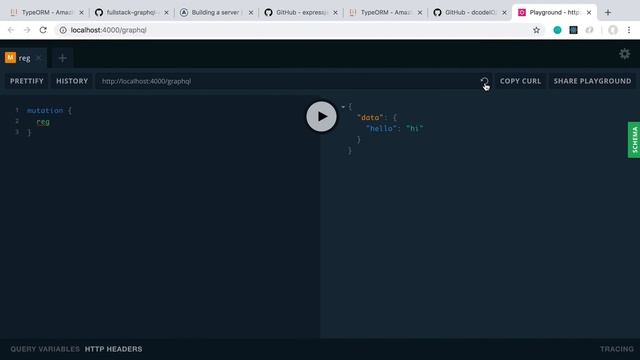Open browser profile avatar
640x360 pixels.
point(613,30)
